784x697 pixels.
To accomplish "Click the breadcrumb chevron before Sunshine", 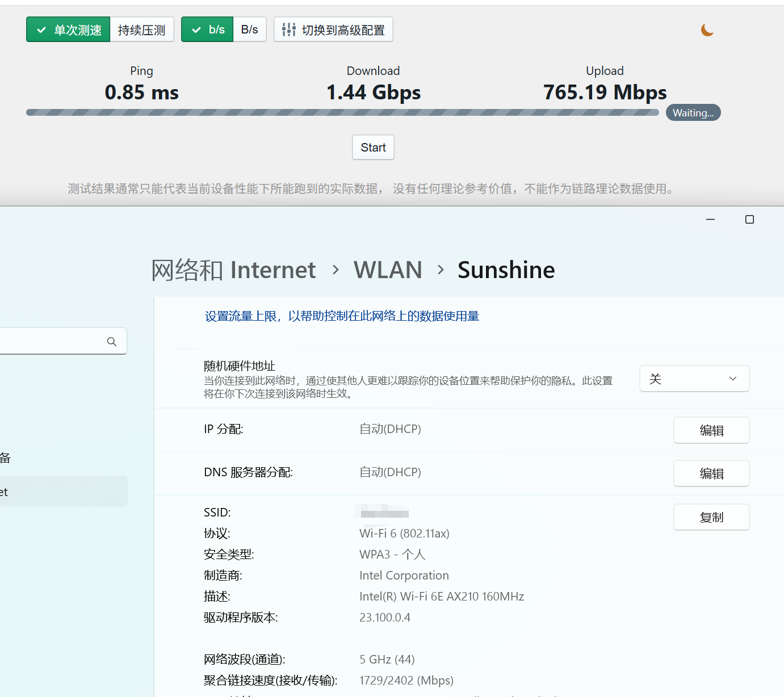I will point(441,270).
